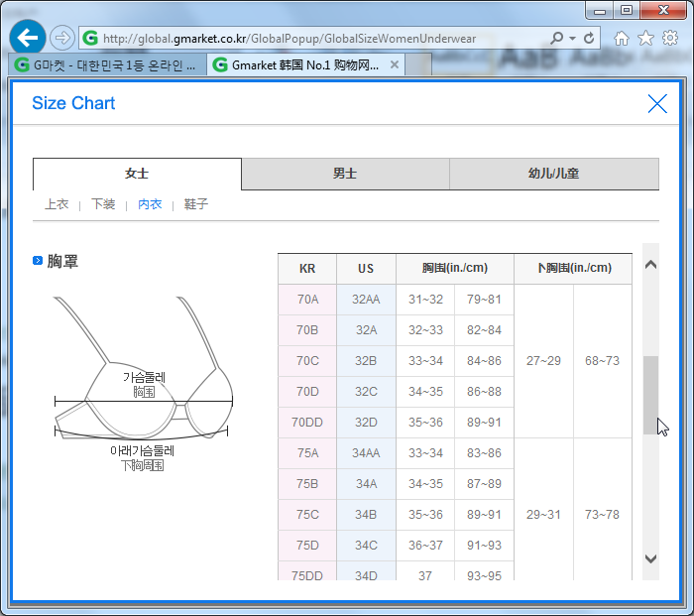Switch to the 幼儿/儿童 category tab
The image size is (694, 616).
point(554,174)
